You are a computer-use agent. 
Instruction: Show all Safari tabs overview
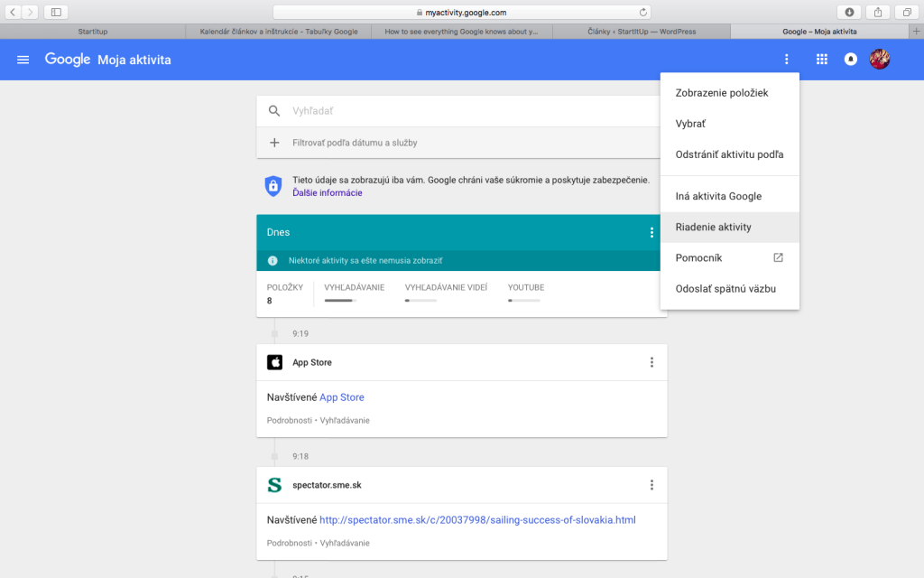(907, 12)
